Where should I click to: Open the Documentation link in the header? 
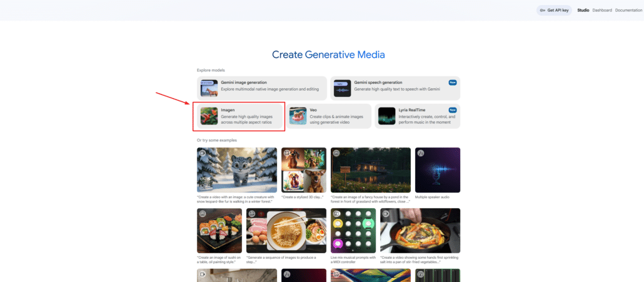click(x=628, y=10)
